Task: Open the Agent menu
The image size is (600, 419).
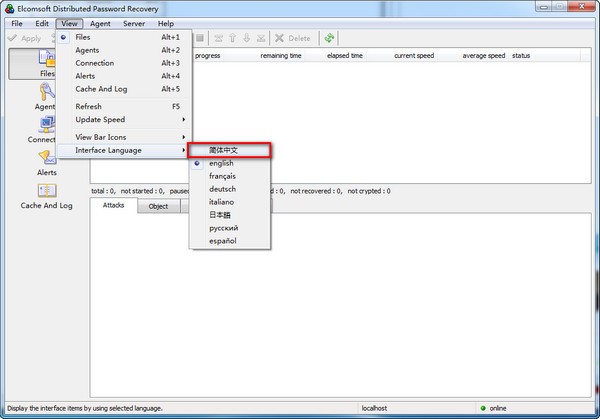Action: 100,23
